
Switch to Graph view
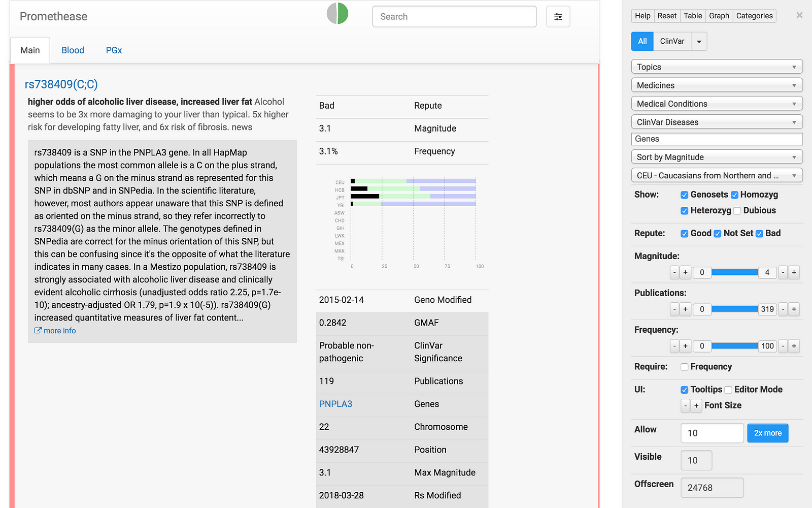click(719, 16)
